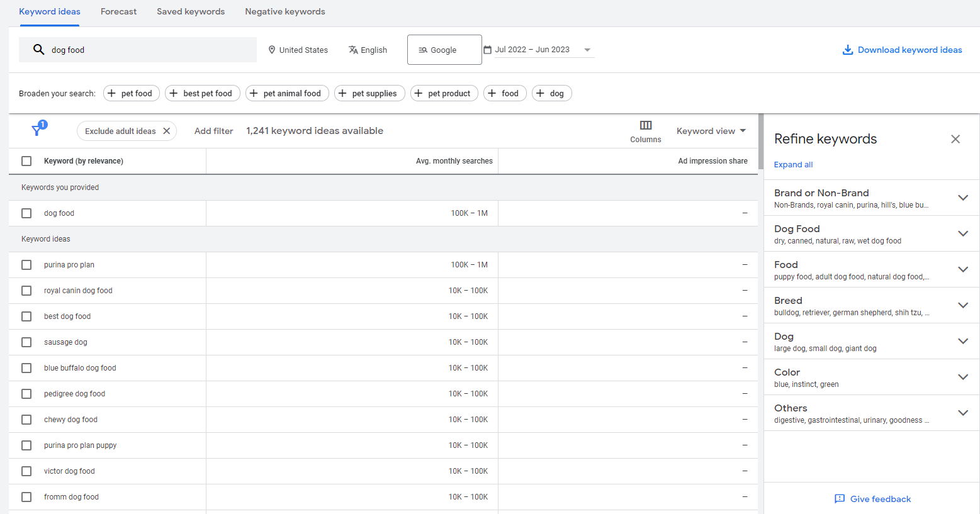The image size is (980, 514).
Task: Close the Refine keywords panel
Action: tap(955, 139)
